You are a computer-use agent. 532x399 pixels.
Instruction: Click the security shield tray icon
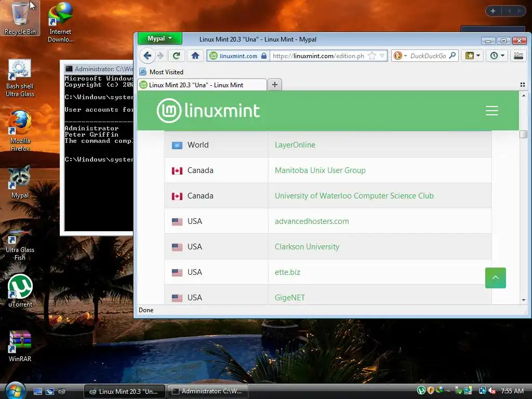[x=431, y=391]
